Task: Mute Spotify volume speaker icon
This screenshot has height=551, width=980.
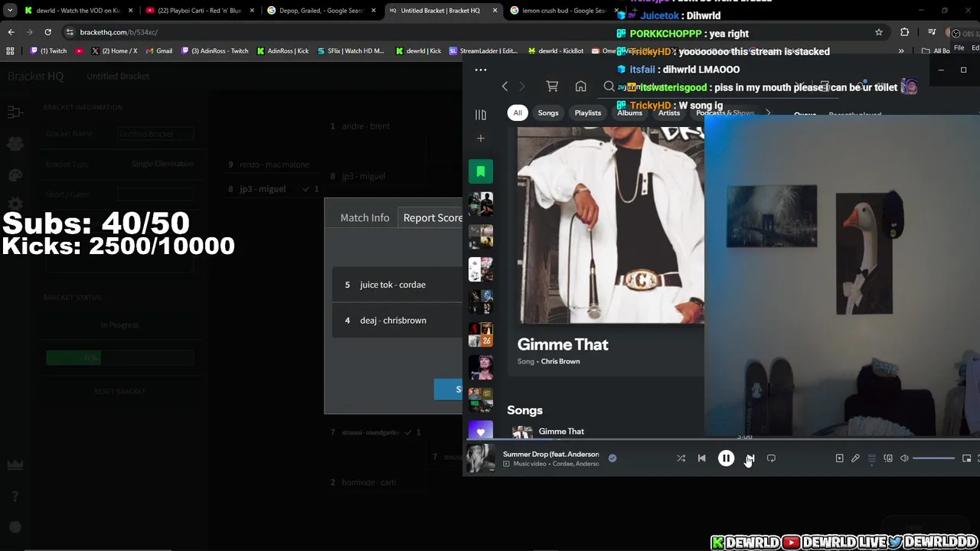Action: point(904,458)
